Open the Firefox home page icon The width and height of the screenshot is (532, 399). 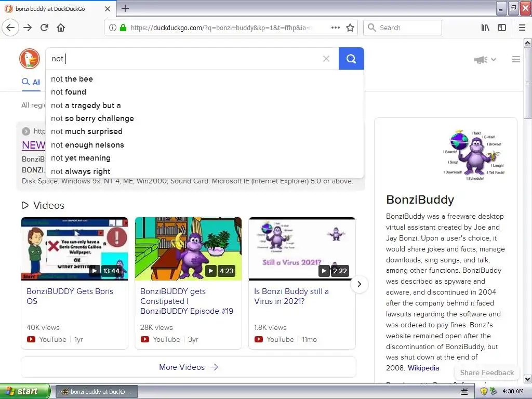pyautogui.click(x=61, y=28)
